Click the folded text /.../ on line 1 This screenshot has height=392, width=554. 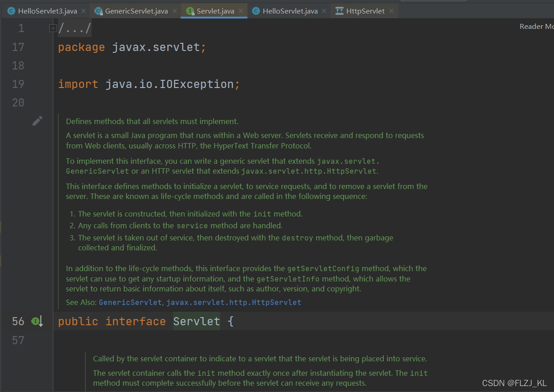[x=75, y=28]
